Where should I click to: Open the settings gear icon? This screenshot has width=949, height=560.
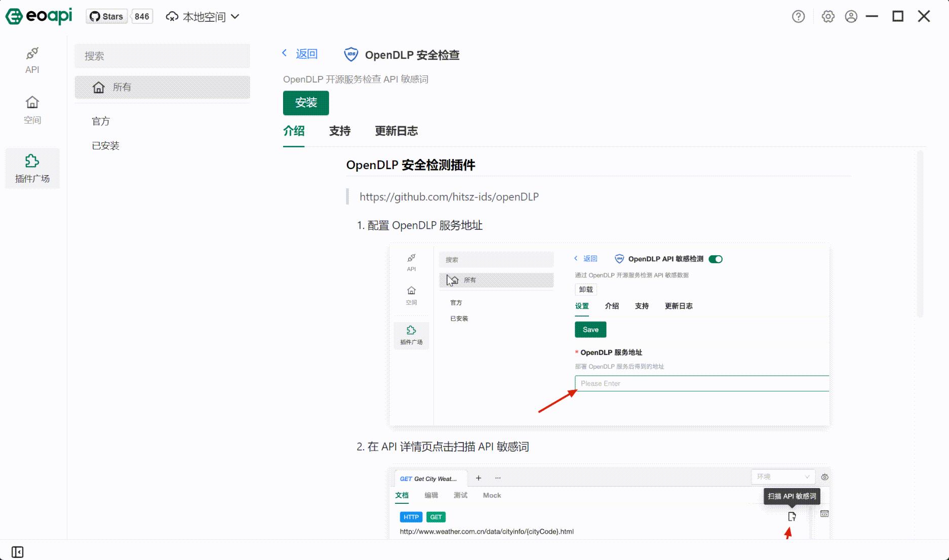point(828,16)
